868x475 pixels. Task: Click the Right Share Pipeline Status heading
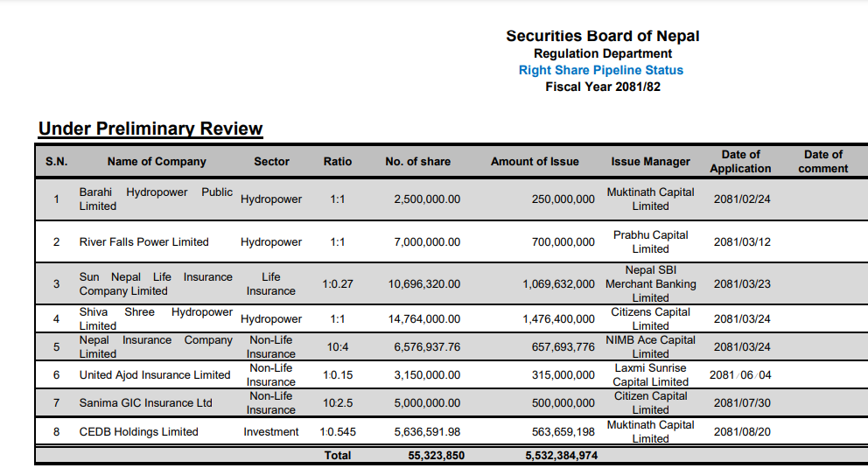[600, 70]
